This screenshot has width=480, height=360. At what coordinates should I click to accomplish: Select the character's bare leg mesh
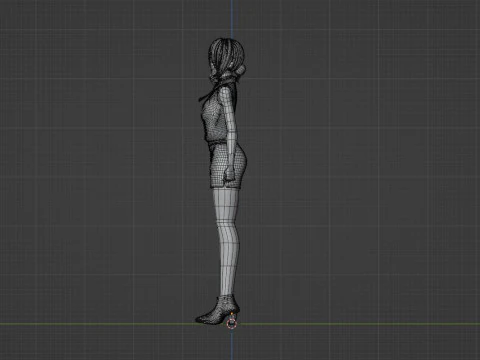pyautogui.click(x=227, y=242)
